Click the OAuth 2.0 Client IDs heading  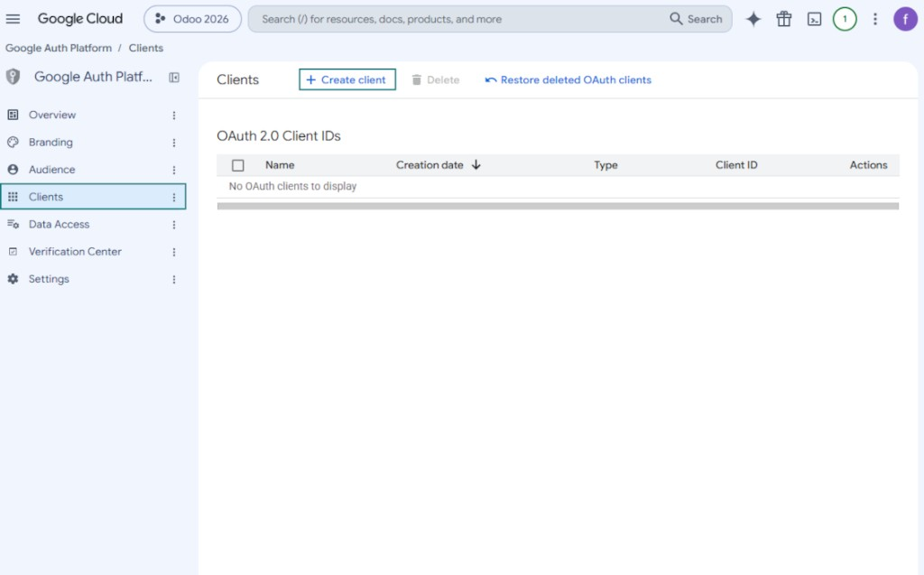pyautogui.click(x=279, y=135)
